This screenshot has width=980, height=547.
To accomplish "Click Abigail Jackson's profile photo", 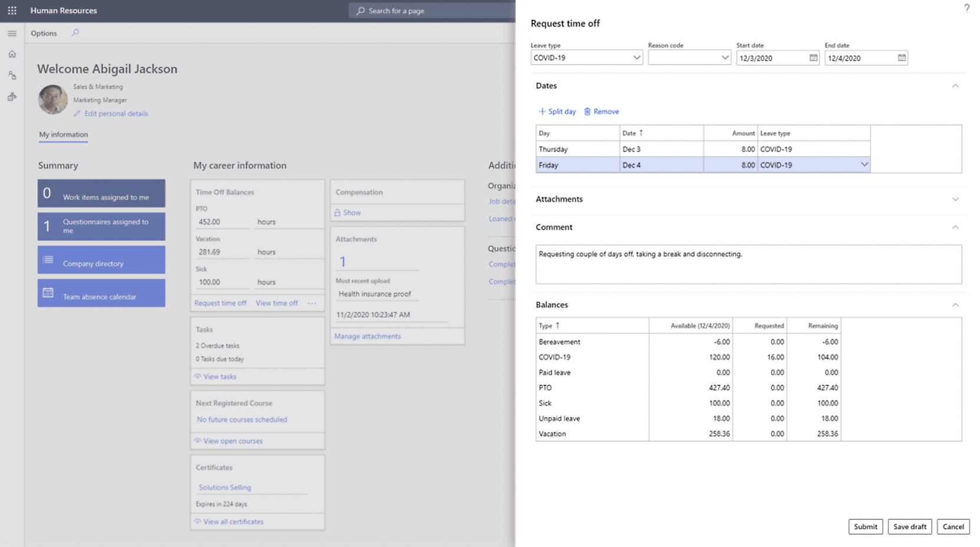I will coord(52,100).
